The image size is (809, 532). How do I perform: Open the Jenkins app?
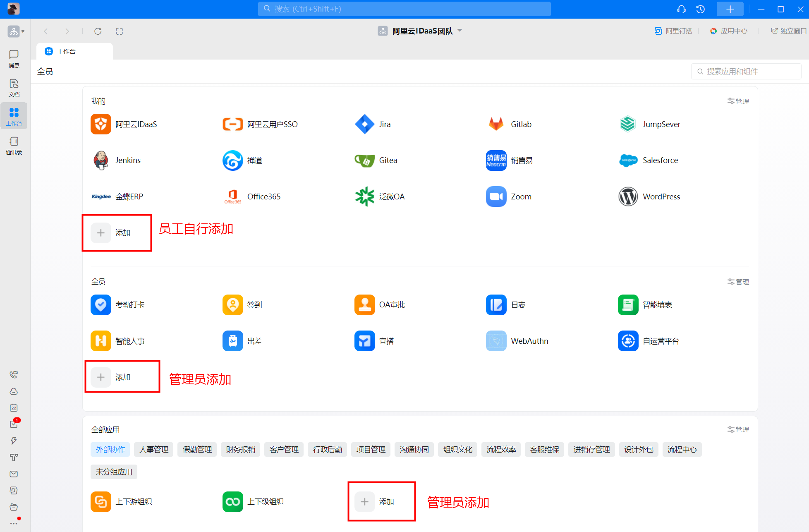(116, 161)
